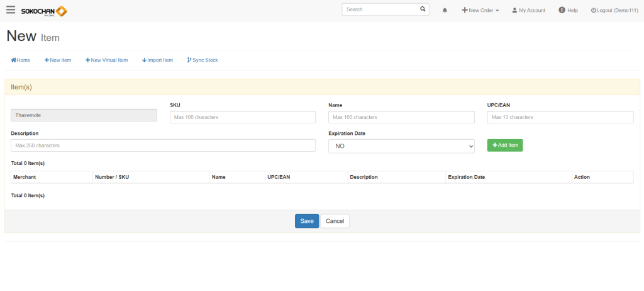Click the New Item toolbar link

(58, 60)
